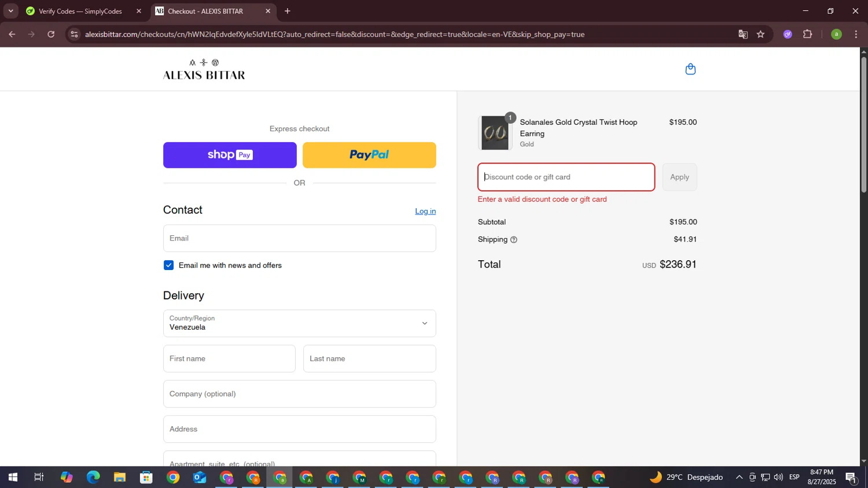Open the Extensions puzzle piece menu

[x=808, y=34]
